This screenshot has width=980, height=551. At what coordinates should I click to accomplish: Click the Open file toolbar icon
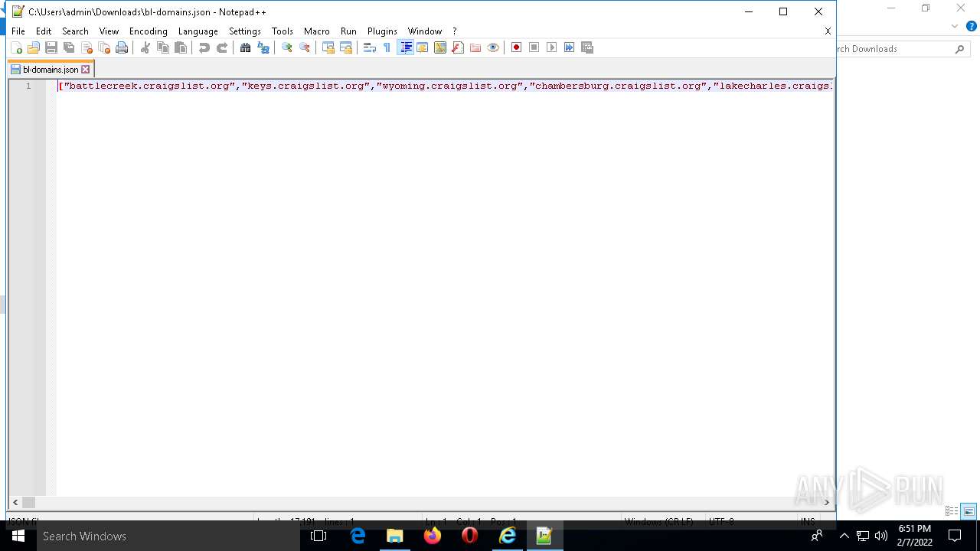pyautogui.click(x=34, y=47)
